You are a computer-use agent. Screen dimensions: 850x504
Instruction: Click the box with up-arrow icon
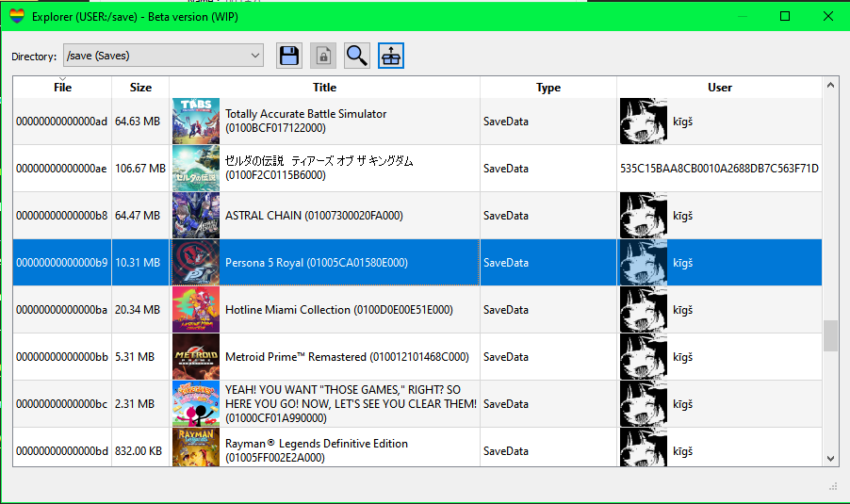point(391,56)
